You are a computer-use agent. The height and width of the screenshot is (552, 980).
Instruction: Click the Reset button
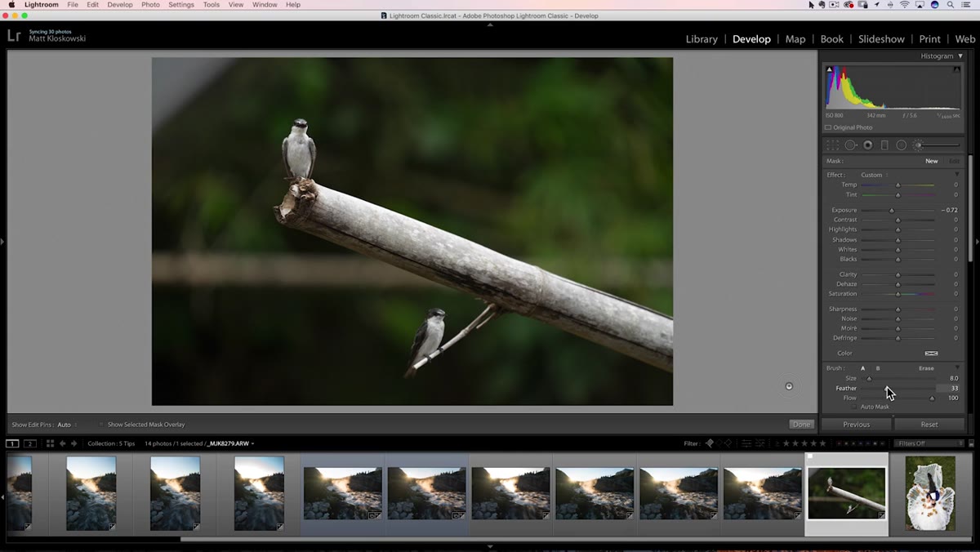[929, 425]
